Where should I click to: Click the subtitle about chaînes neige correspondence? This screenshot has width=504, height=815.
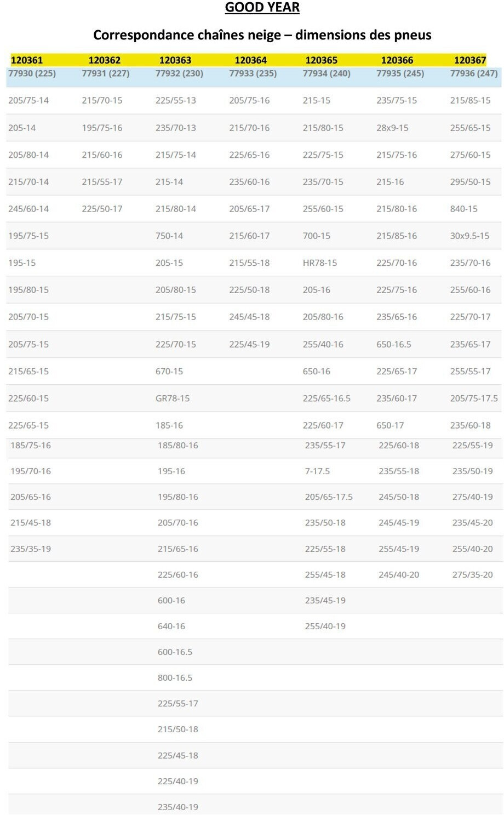click(x=262, y=35)
